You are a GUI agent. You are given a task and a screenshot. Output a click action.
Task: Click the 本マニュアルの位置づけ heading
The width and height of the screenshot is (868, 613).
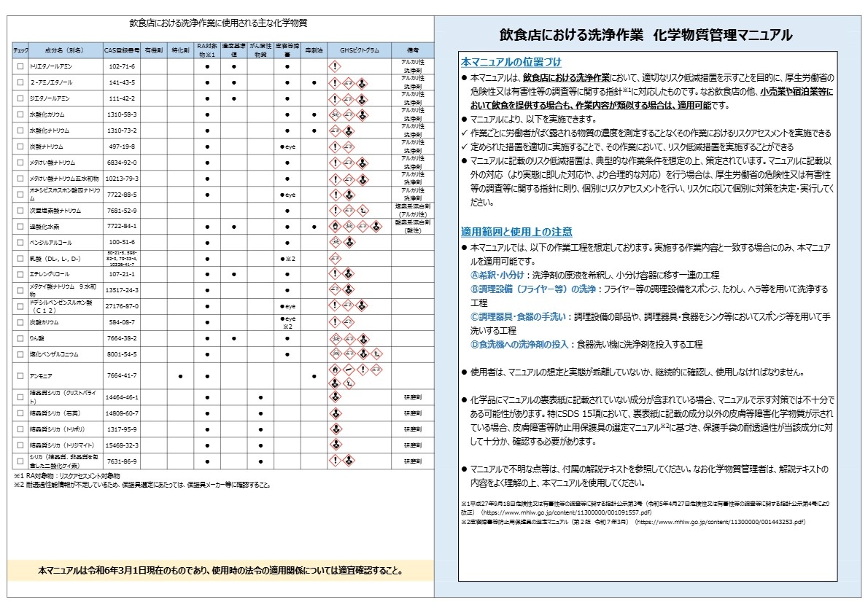[511, 63]
